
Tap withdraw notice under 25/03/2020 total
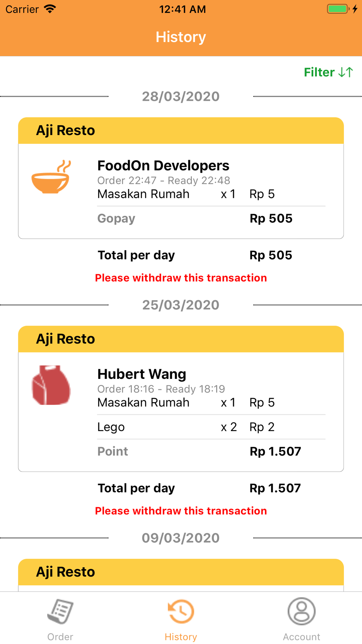tap(181, 511)
